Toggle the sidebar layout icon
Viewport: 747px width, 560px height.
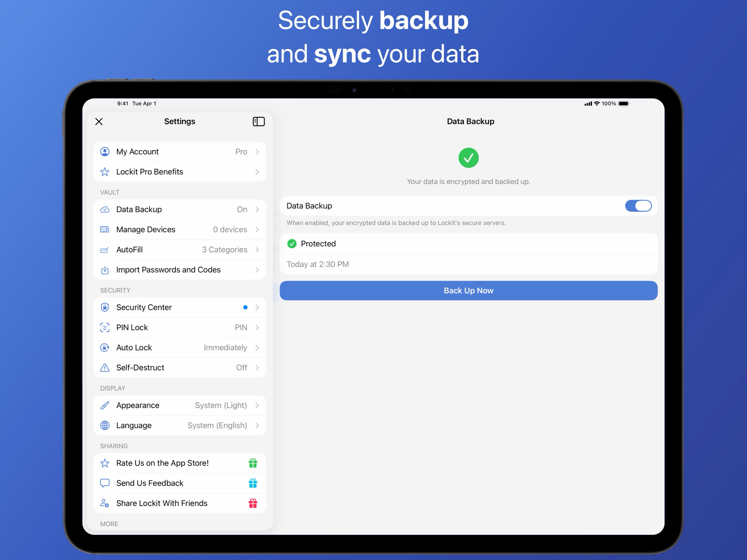[x=259, y=122]
